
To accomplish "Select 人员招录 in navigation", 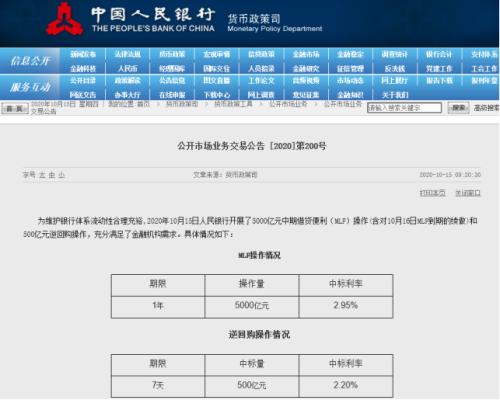I will tap(261, 69).
